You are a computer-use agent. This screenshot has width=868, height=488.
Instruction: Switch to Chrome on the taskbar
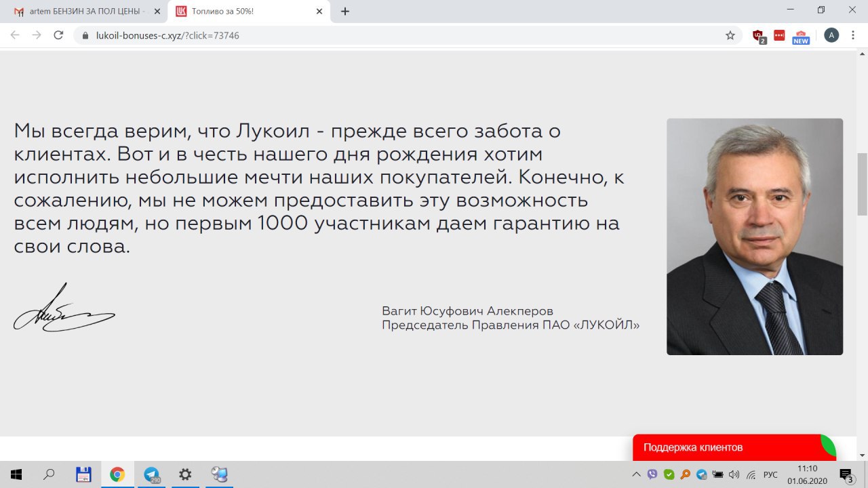click(117, 474)
